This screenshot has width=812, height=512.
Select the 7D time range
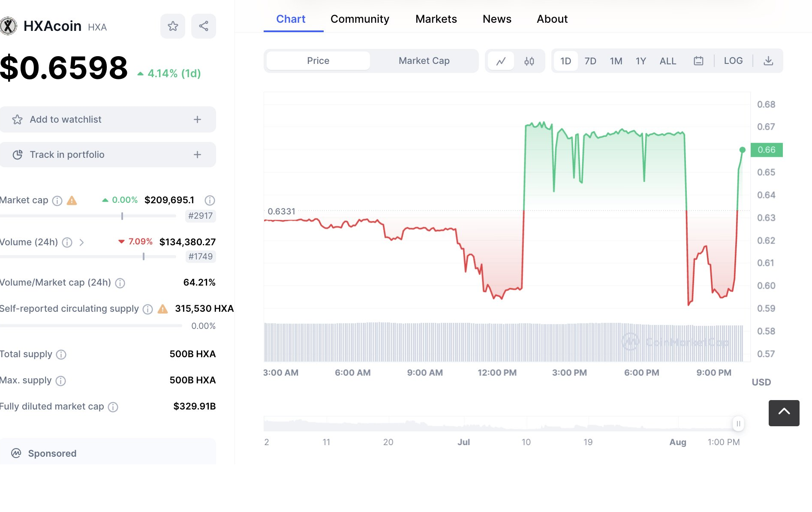pyautogui.click(x=590, y=61)
